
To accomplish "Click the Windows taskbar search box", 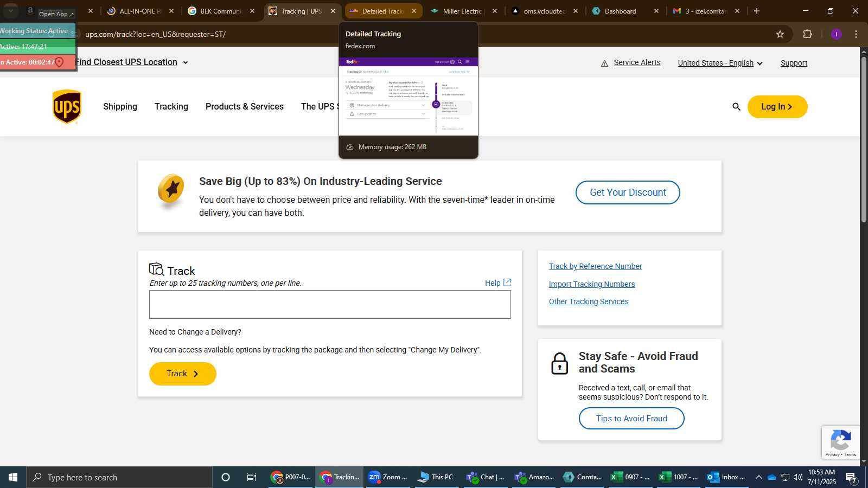I will pos(119,477).
